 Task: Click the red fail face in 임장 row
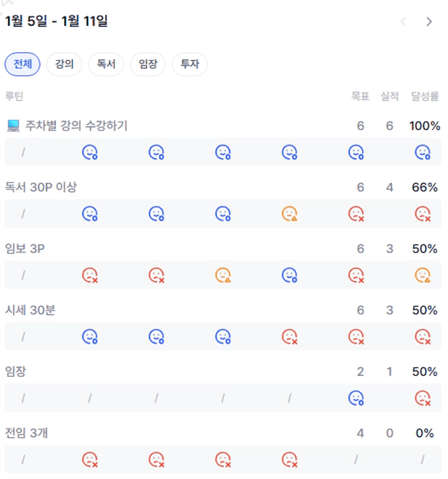pos(423,398)
